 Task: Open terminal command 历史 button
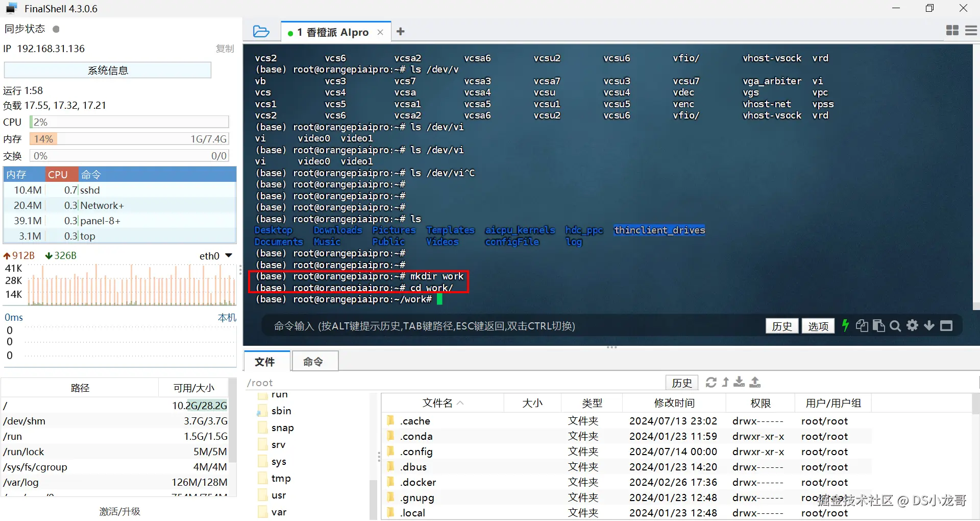pyautogui.click(x=782, y=326)
